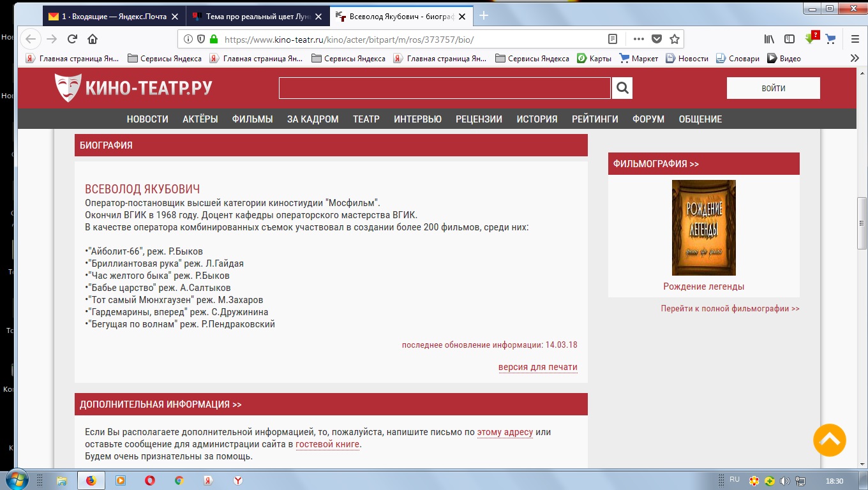868x490 pixels.
Task: Go back to the previous page
Action: [x=30, y=39]
